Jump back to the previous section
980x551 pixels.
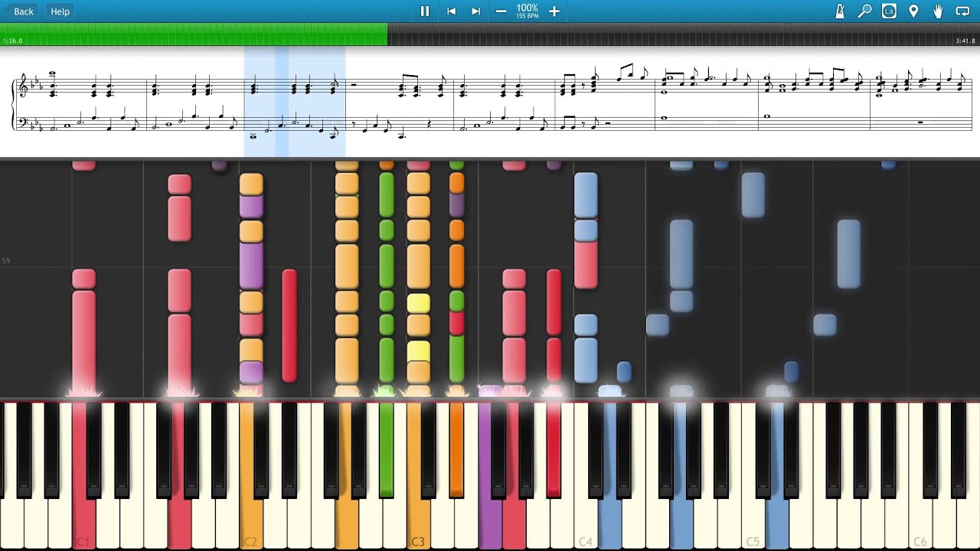point(451,11)
